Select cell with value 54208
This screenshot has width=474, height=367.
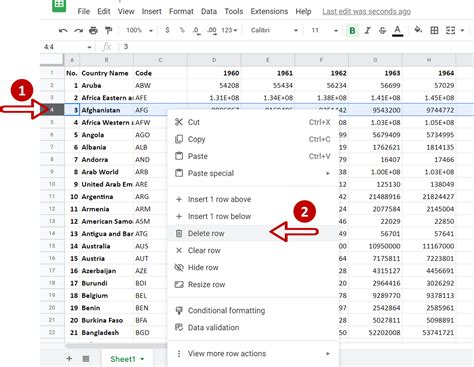214,85
